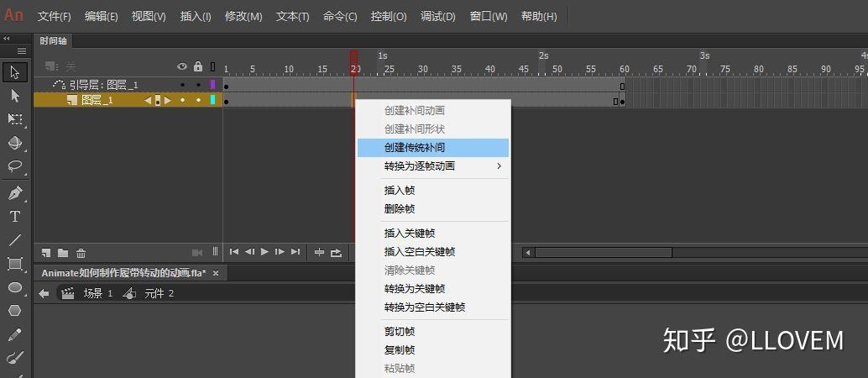Select the 3D Rotation tool
This screenshot has width=868, height=378.
15,143
